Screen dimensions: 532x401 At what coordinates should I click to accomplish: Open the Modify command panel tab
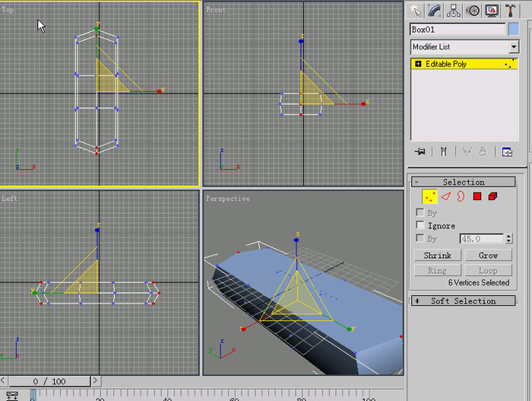pos(435,10)
